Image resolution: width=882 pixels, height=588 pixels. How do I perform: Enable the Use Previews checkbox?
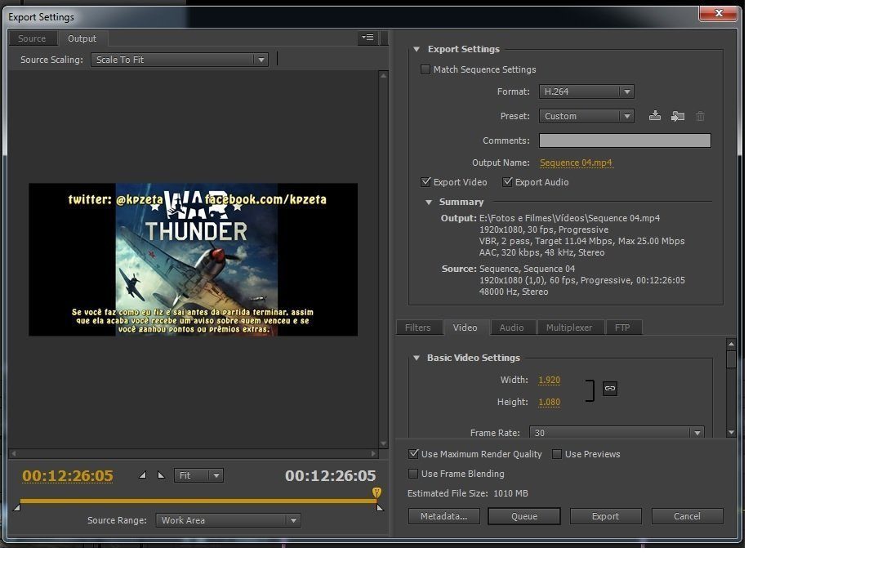(557, 453)
